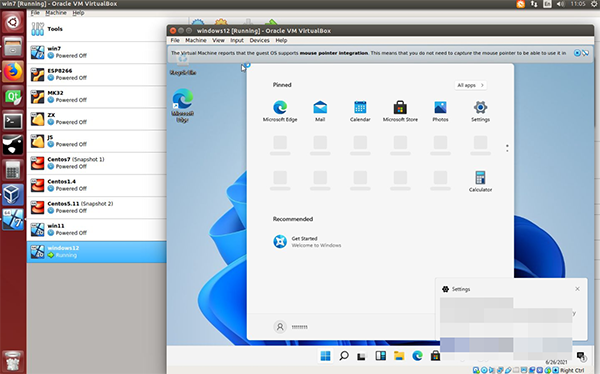Select the Centos5.11 (Snapshot 2) machine
Screen dimensions: 600x374
(96, 207)
